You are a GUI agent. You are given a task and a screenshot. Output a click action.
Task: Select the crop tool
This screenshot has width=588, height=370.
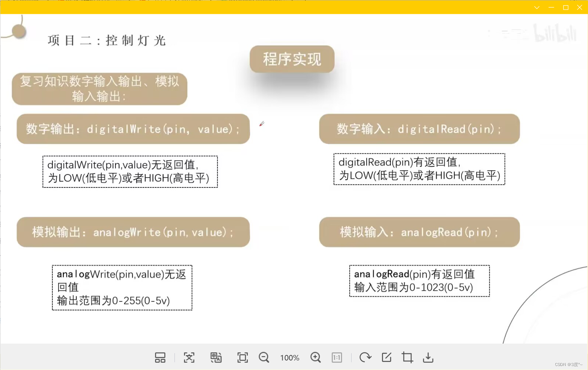pyautogui.click(x=407, y=358)
